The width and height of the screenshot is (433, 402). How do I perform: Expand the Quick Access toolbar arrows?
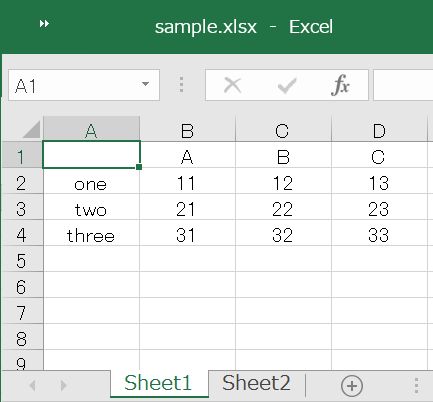click(44, 24)
